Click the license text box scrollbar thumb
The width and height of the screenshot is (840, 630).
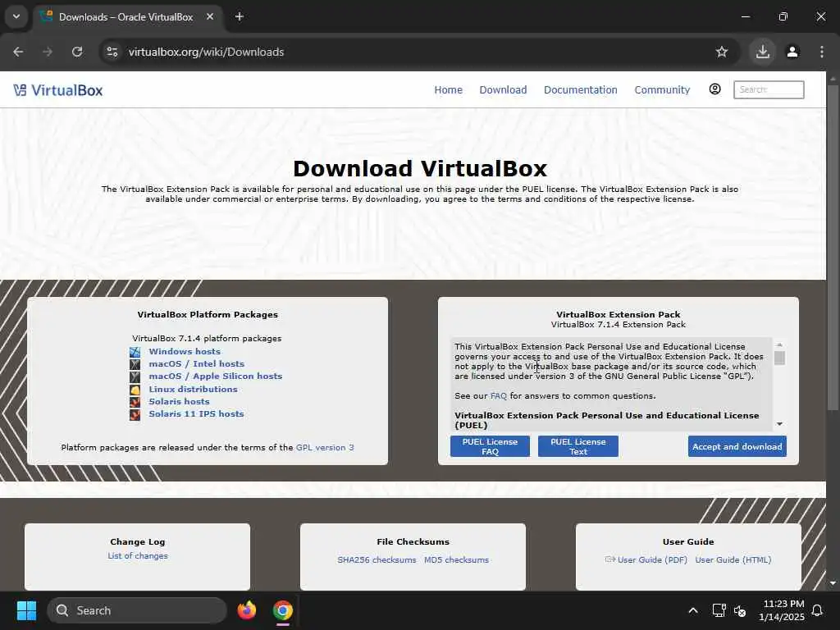[x=779, y=358]
